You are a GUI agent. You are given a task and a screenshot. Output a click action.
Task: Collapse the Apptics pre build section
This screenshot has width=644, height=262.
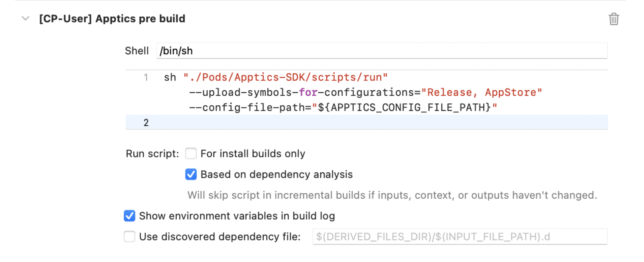click(x=26, y=19)
